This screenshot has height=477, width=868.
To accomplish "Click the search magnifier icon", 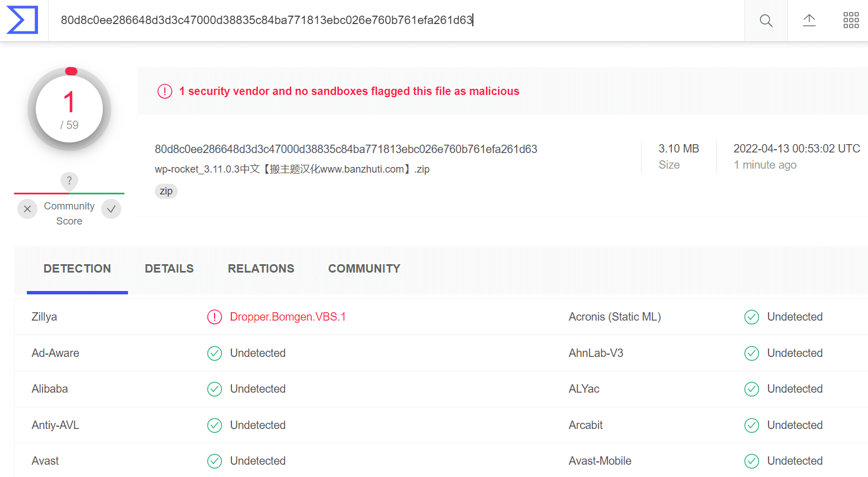I will click(766, 21).
